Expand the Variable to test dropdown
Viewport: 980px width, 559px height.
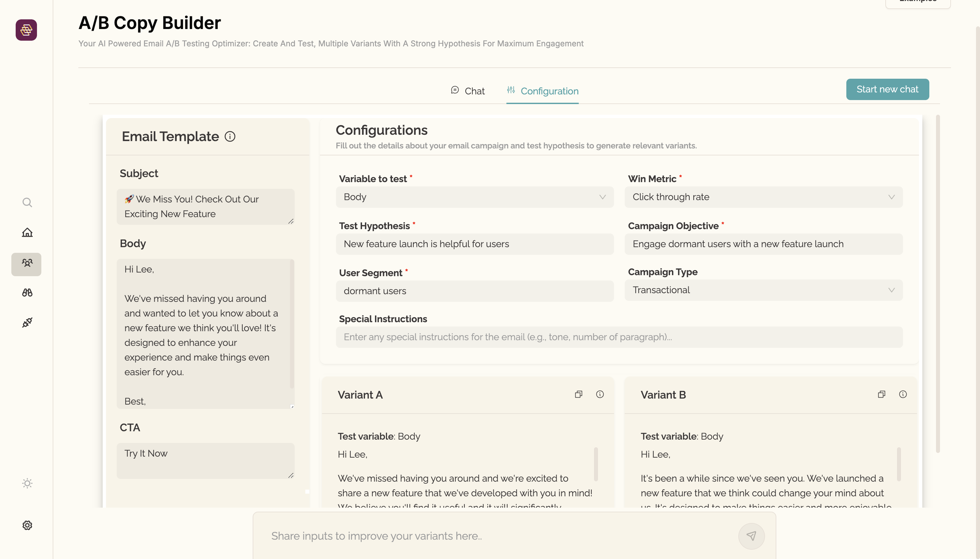[475, 197]
